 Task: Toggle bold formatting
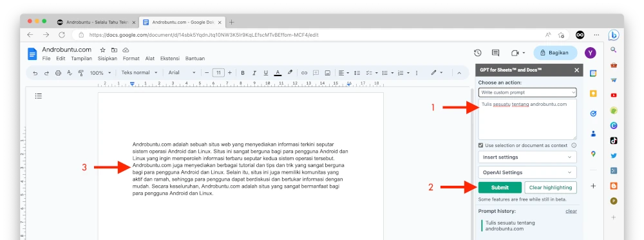coord(243,73)
